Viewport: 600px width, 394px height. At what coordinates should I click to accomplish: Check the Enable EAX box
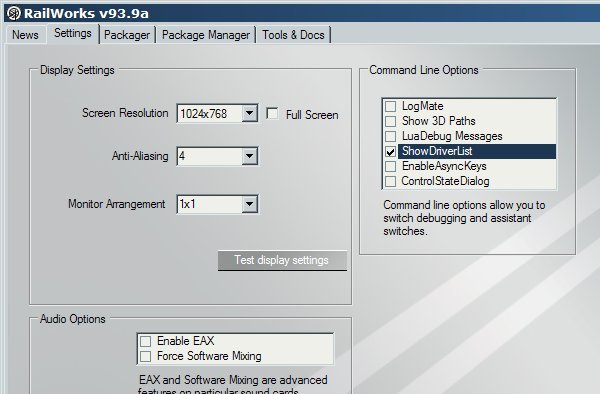point(145,341)
